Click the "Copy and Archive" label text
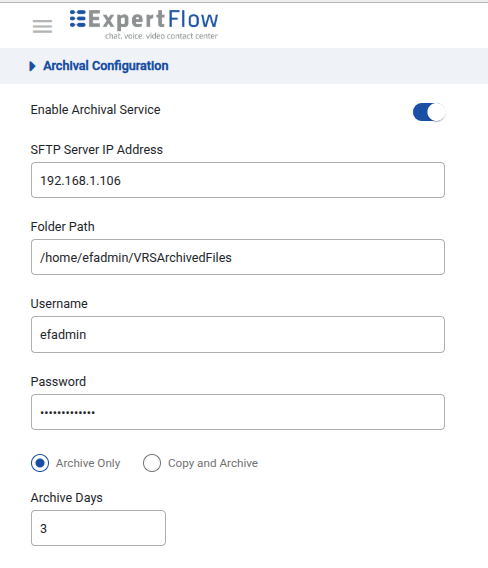 click(x=213, y=463)
